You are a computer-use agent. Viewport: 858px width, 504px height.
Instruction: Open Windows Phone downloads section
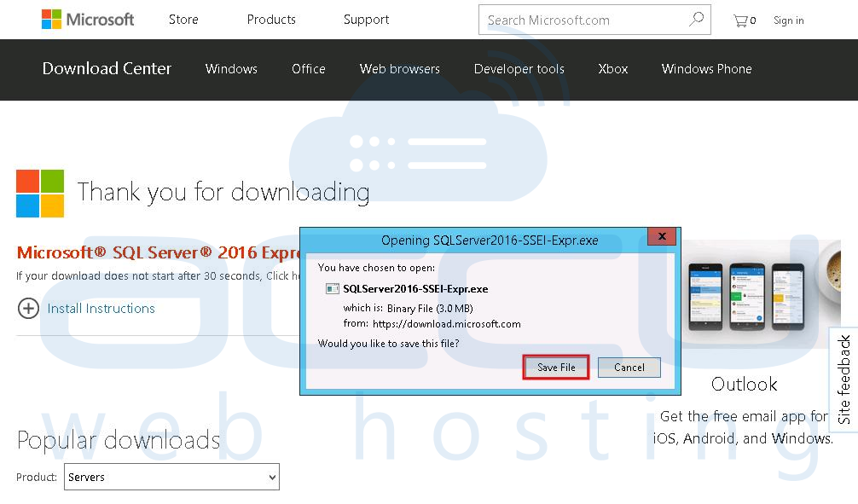pos(706,69)
